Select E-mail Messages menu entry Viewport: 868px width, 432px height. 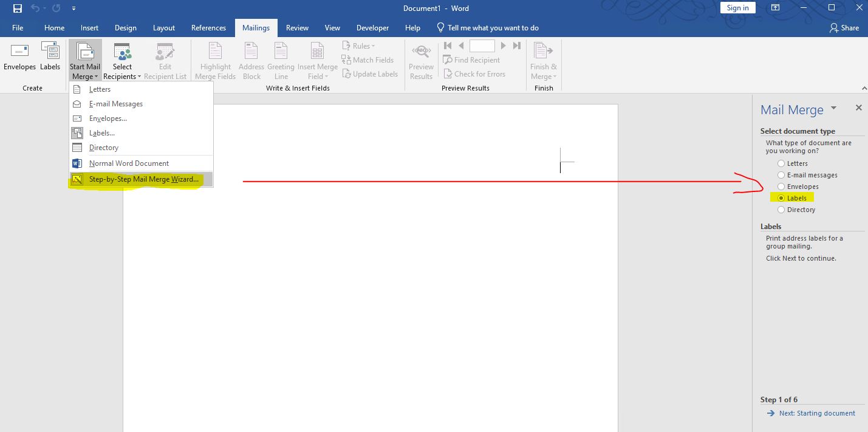[x=141, y=104]
